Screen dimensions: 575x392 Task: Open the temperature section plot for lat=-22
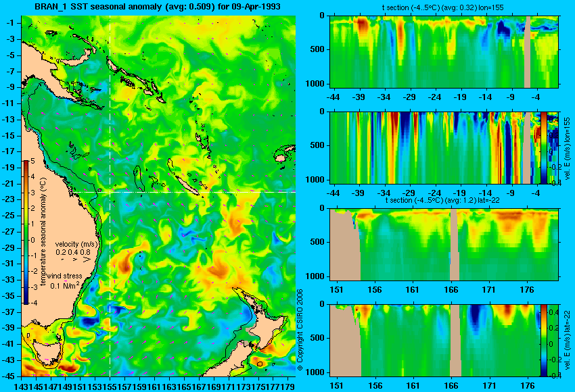pos(444,245)
